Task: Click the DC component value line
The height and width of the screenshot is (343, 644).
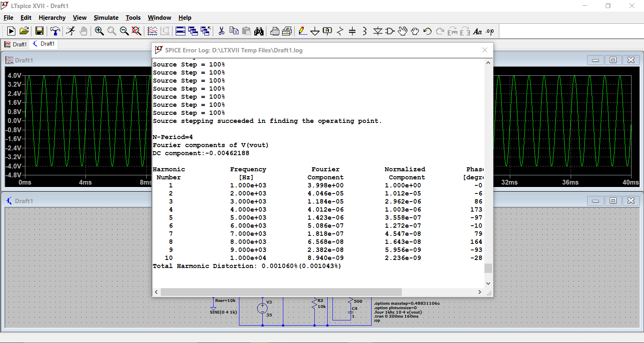Action: [x=201, y=153]
